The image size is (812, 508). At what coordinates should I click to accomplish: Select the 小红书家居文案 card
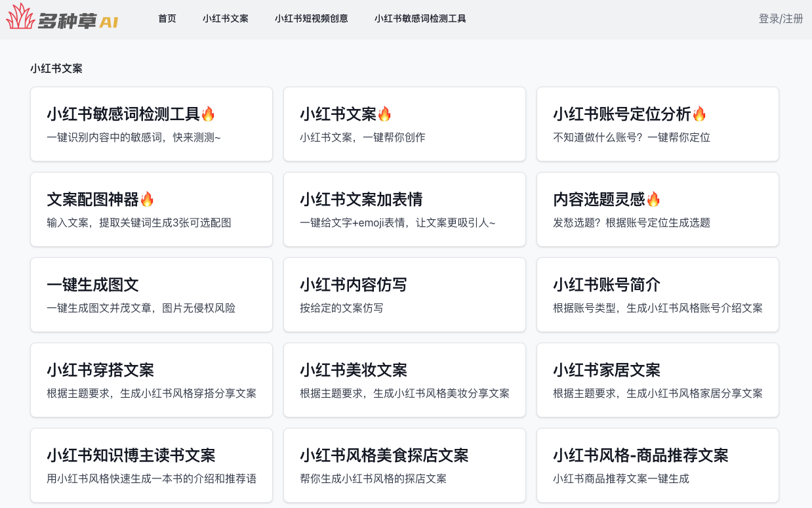click(657, 380)
